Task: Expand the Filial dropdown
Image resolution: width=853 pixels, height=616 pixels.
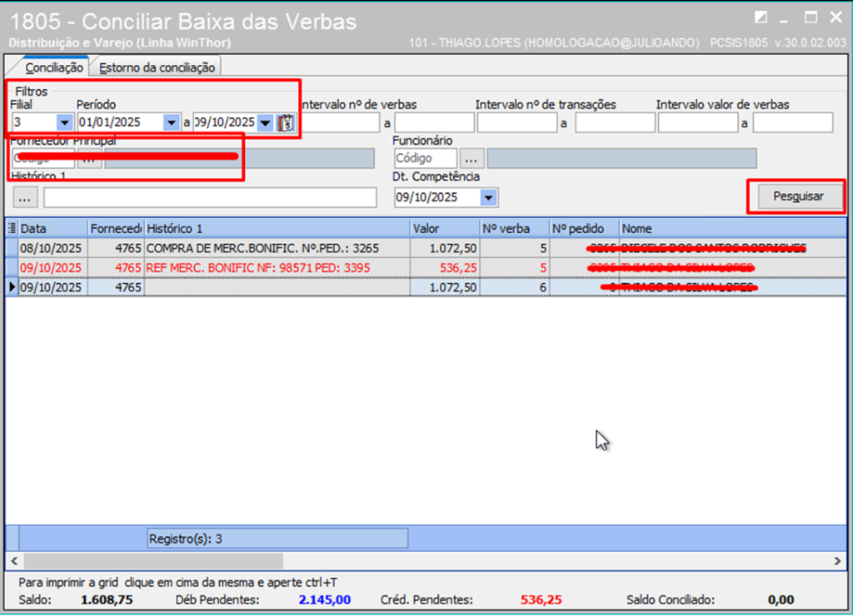Action: click(x=63, y=123)
